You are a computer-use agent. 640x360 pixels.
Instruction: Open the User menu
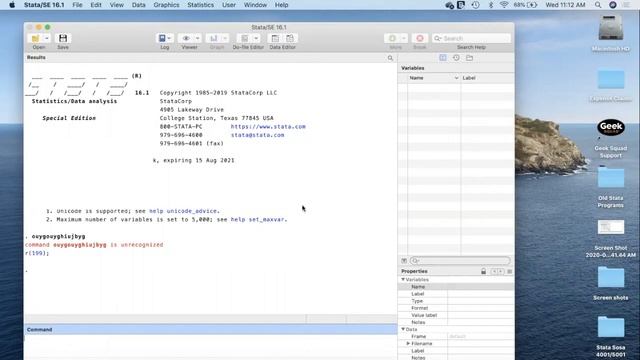point(229,5)
